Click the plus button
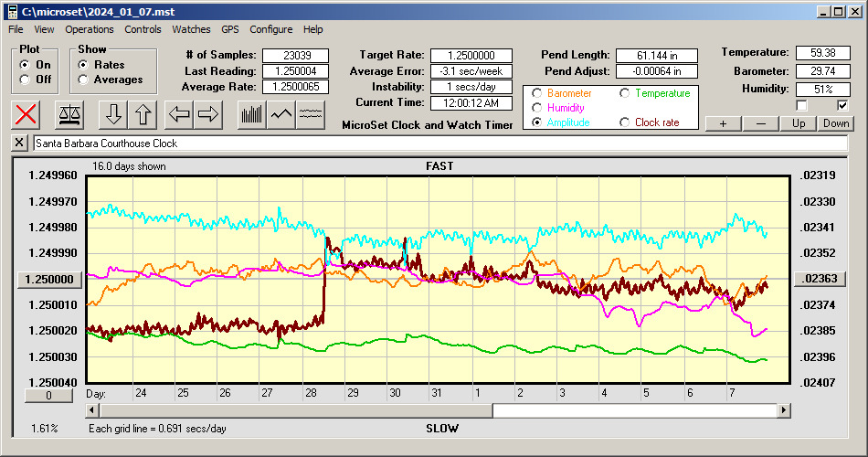The image size is (868, 457). 723,123
